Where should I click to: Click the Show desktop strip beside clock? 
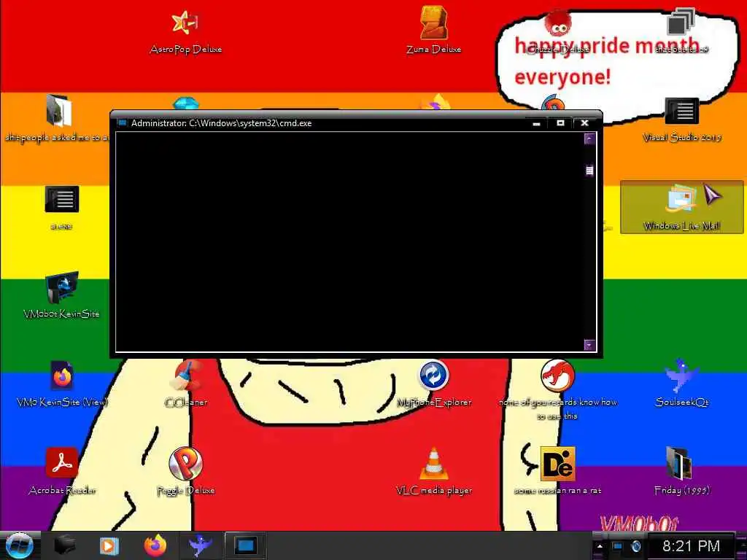tap(741, 545)
